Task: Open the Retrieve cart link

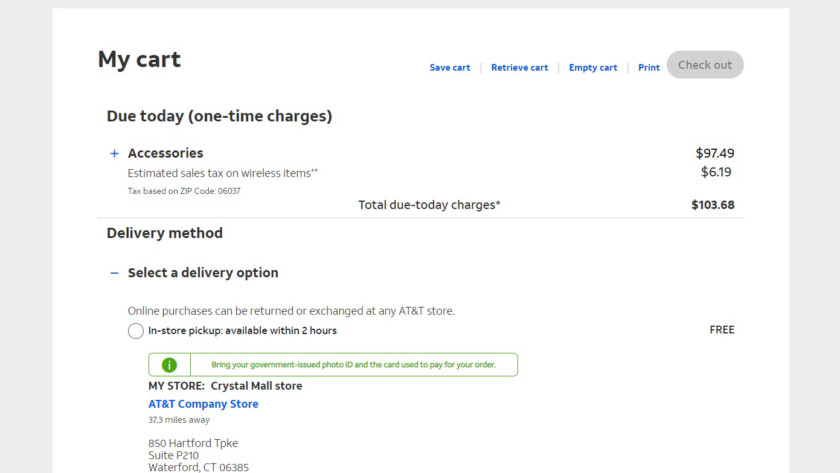Action: [x=519, y=68]
